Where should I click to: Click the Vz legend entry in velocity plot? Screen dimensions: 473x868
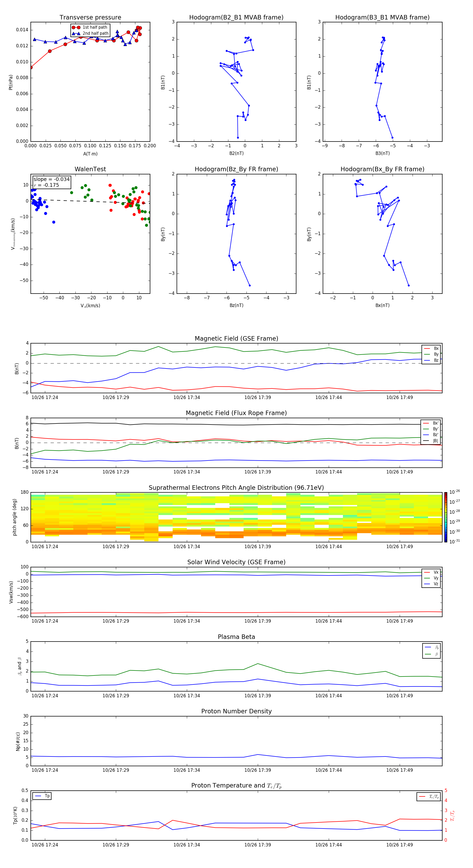pyautogui.click(x=431, y=584)
